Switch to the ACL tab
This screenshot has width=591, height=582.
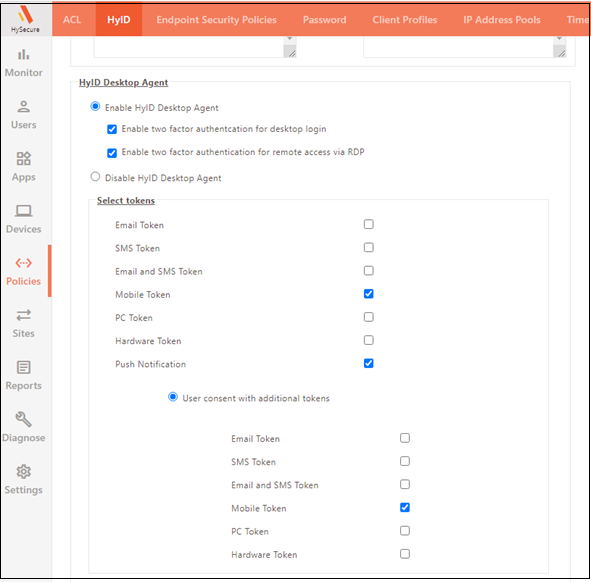(72, 20)
